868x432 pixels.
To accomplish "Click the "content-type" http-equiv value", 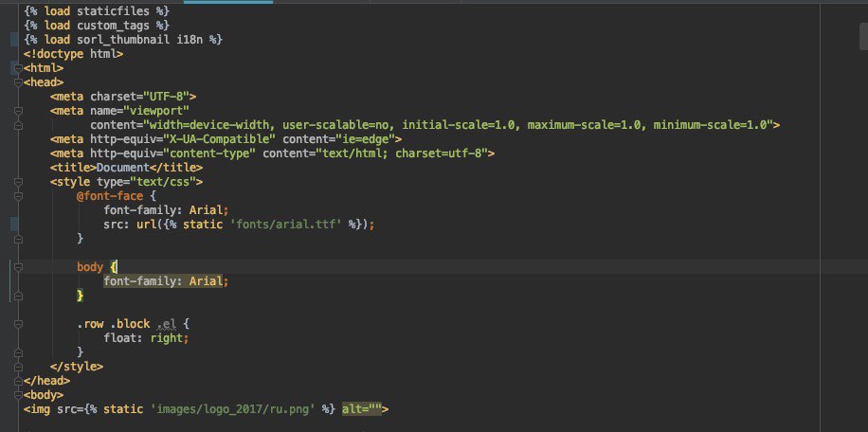I will (x=209, y=153).
